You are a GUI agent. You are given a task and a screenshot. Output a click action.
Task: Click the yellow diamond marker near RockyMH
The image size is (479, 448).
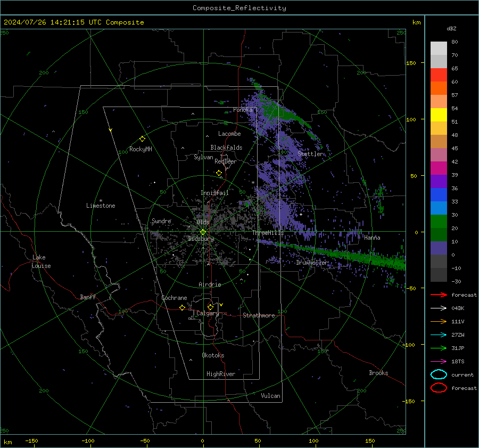coord(142,139)
